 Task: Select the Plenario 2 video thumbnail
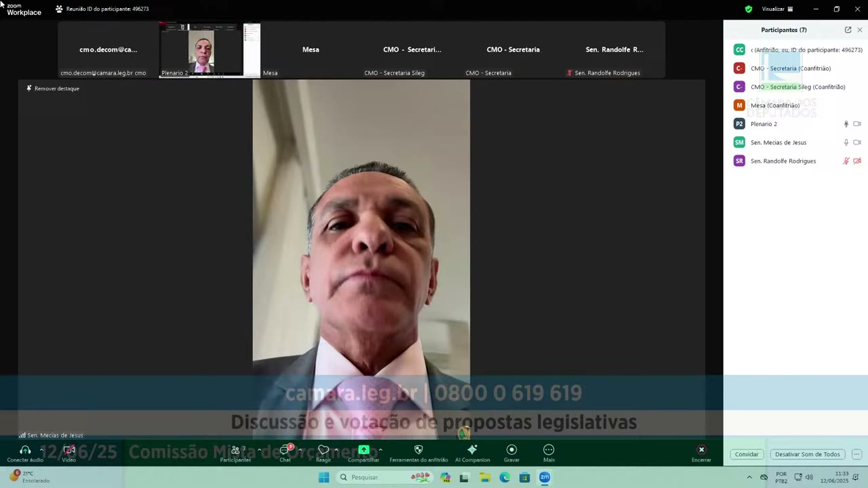click(x=210, y=50)
